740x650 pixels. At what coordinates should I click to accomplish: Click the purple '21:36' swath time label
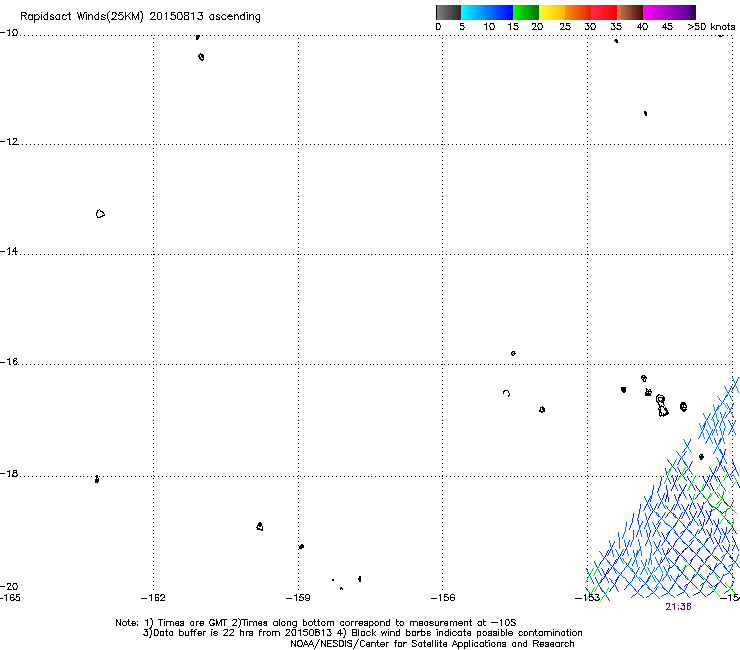coord(678,607)
